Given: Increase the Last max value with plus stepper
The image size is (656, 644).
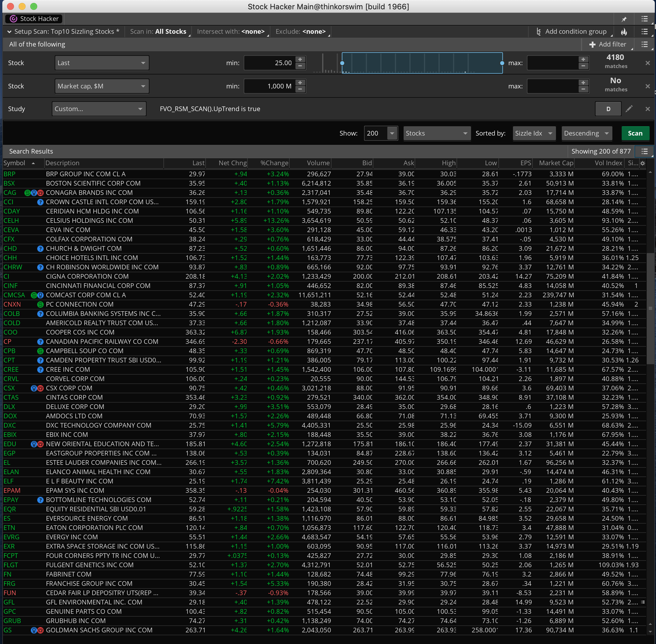Looking at the screenshot, I should (x=583, y=60).
